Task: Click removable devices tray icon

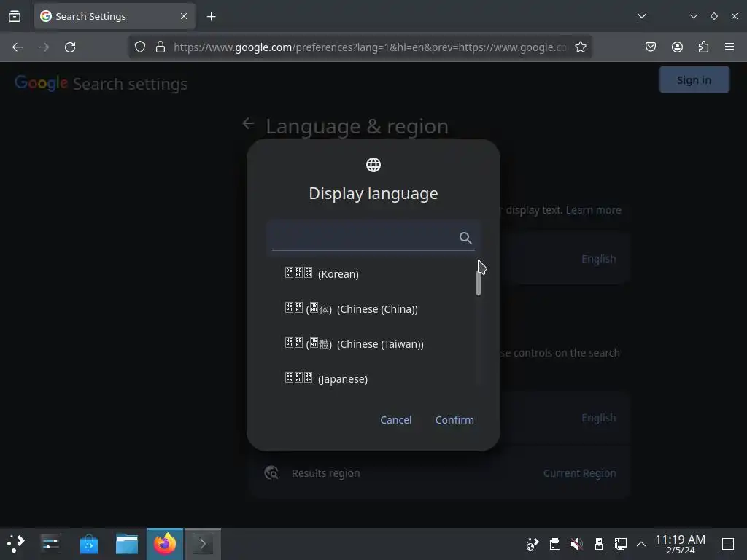Action: coord(599,544)
